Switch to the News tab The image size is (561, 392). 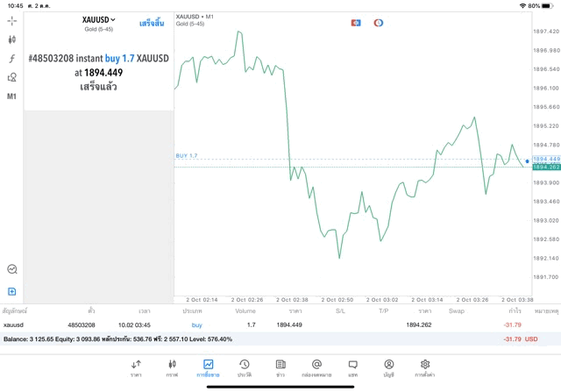click(x=280, y=367)
